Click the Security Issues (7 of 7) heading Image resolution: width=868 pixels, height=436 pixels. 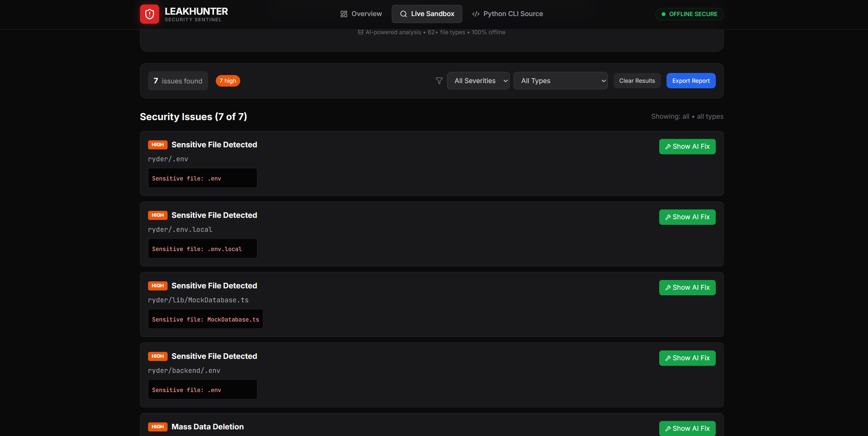pos(193,117)
